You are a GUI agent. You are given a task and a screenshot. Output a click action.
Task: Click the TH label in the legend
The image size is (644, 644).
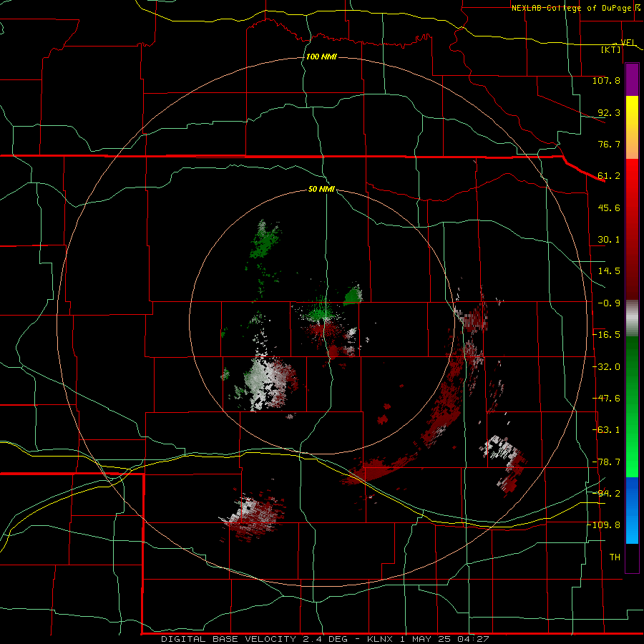click(x=615, y=557)
